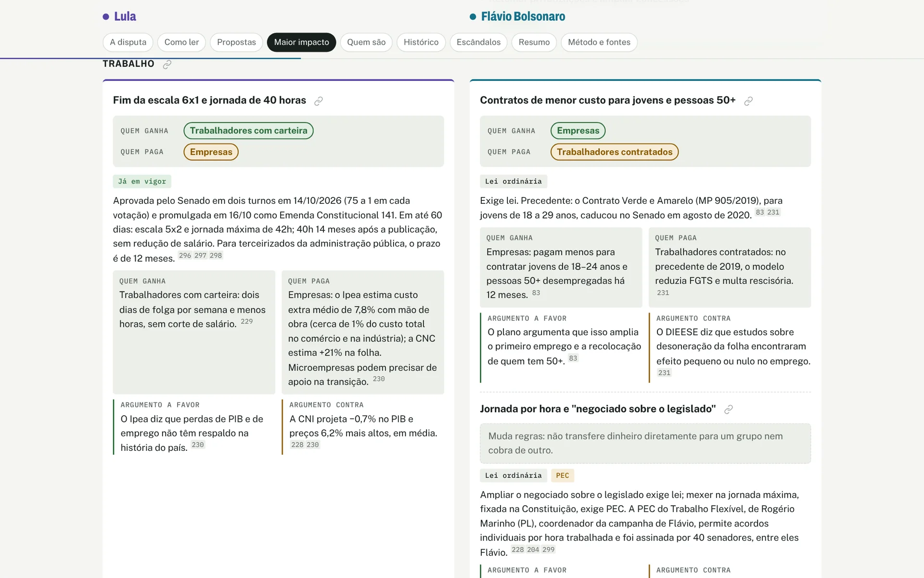Click the PEC badge
The image size is (924, 578).
563,475
